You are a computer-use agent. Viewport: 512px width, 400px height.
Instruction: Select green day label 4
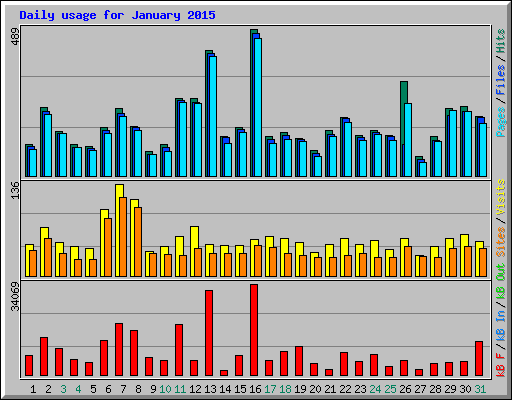(x=78, y=389)
